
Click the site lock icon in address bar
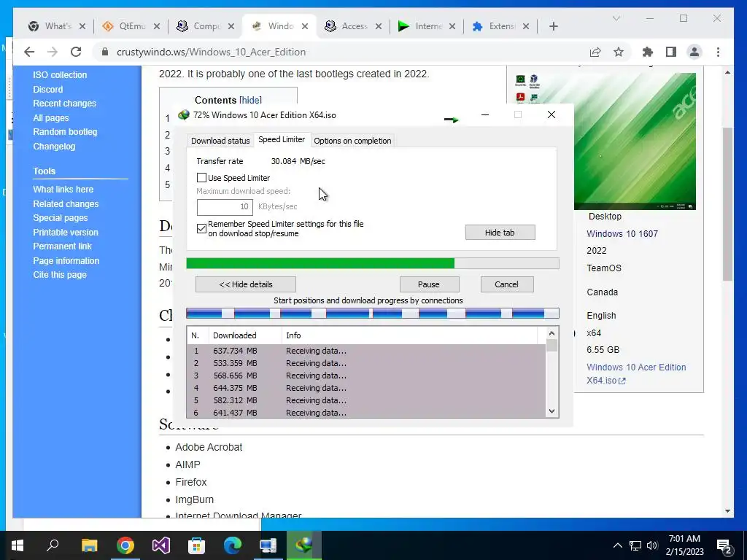(105, 52)
